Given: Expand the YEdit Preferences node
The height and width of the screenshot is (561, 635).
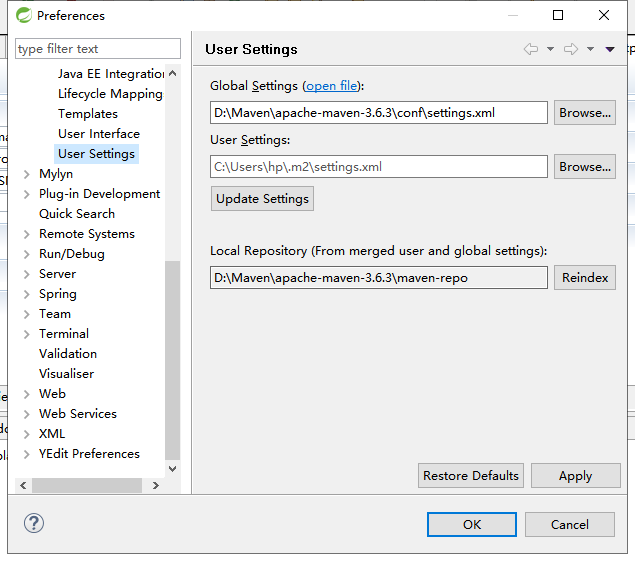Looking at the screenshot, I should (x=27, y=454).
